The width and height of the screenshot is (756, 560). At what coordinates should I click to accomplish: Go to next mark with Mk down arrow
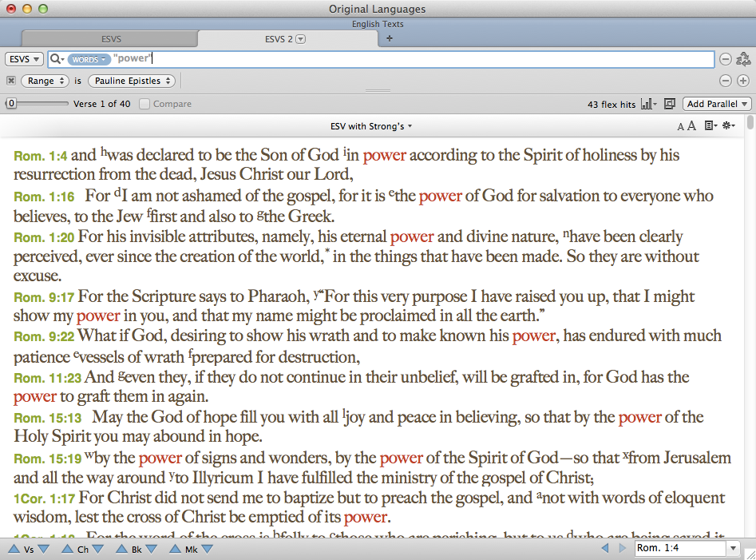coord(208,549)
